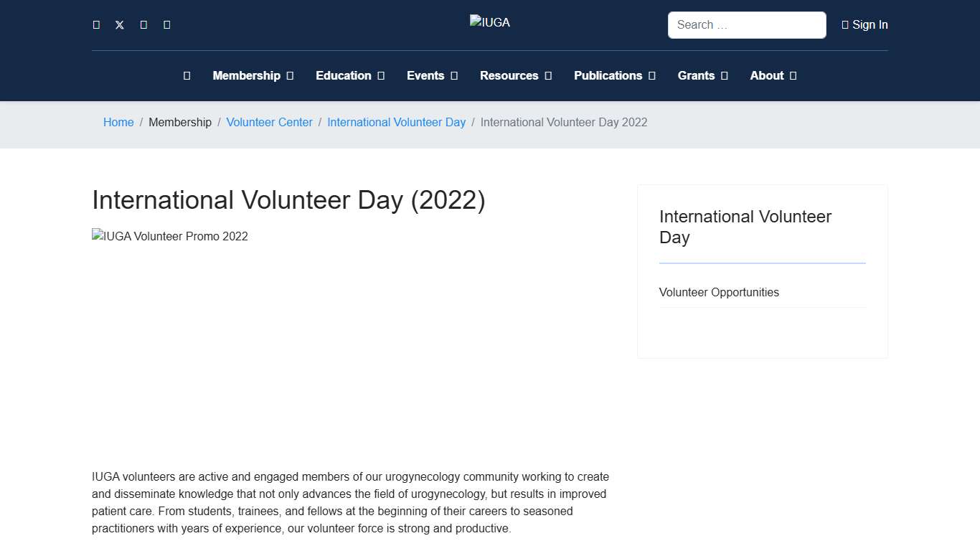Open the Publications menu item
This screenshot has width=980, height=551.
coord(608,75)
